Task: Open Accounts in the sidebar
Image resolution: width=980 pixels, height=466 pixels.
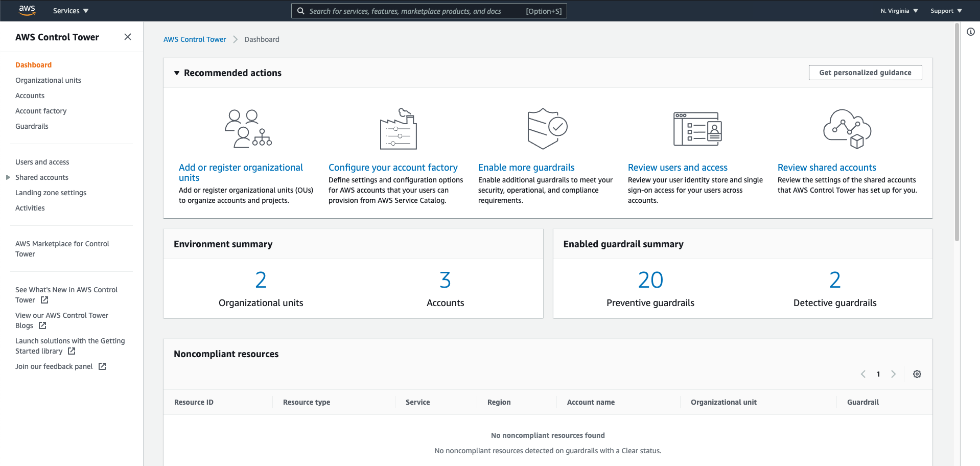Action: pos(30,96)
